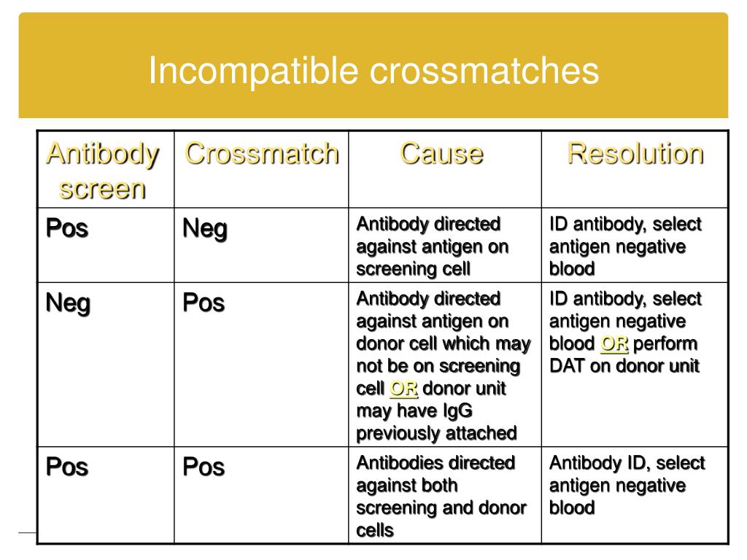Click the underlined 'OR' in Cause column
The height and width of the screenshot is (560, 747).
pos(403,389)
